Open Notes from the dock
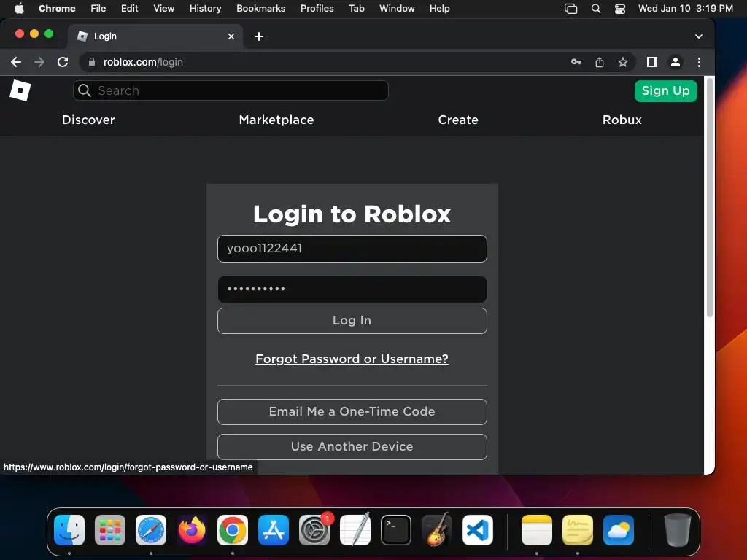This screenshot has width=747, height=560. point(537,530)
